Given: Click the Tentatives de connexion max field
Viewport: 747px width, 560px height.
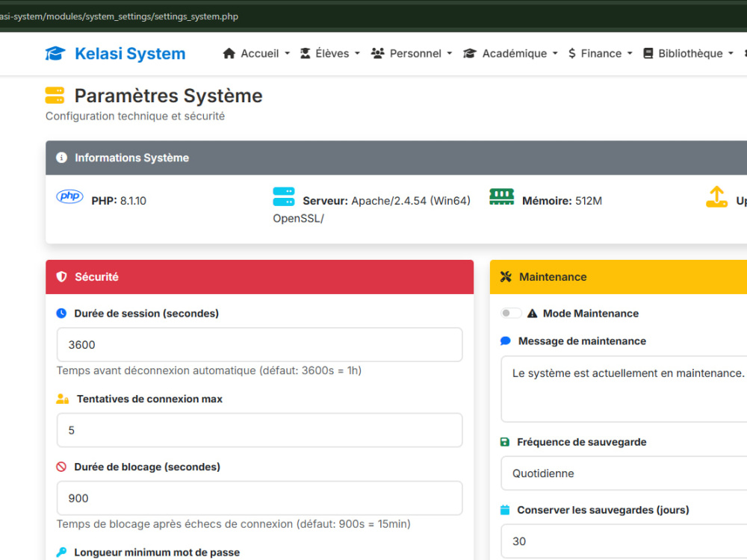Looking at the screenshot, I should click(x=260, y=431).
